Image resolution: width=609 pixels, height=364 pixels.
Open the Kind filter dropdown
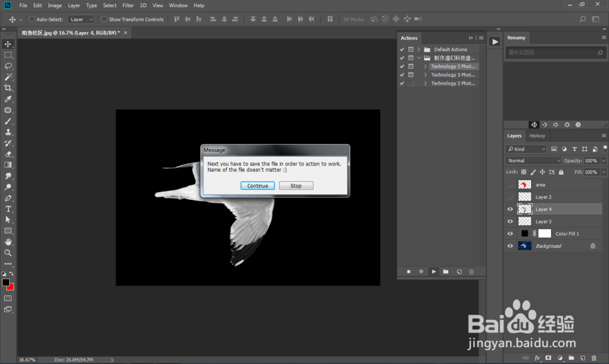526,149
